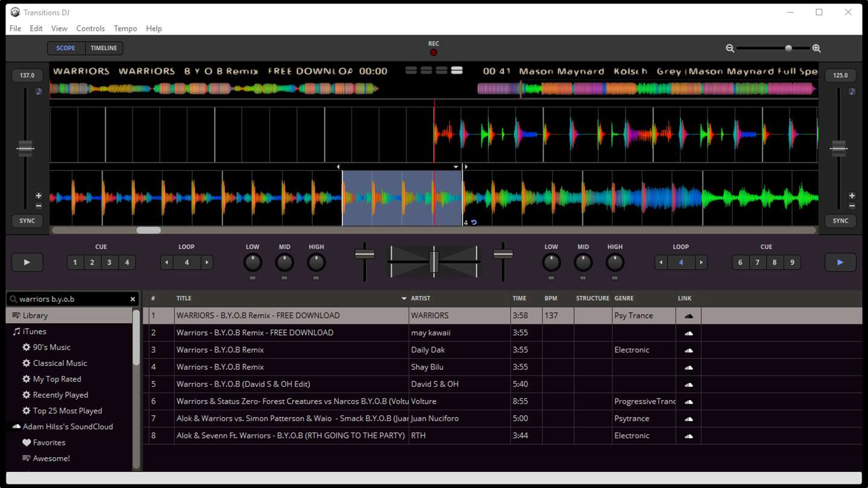Click the zoom in magnifier icon

(x=816, y=48)
